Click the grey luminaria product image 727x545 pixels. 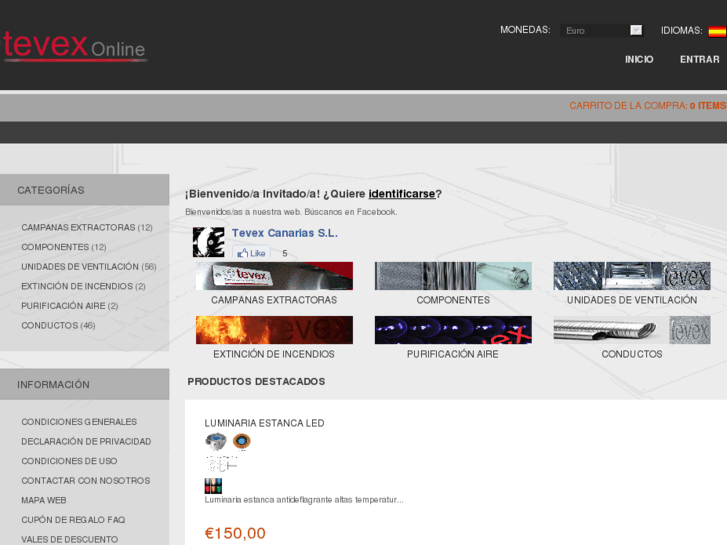(x=216, y=441)
